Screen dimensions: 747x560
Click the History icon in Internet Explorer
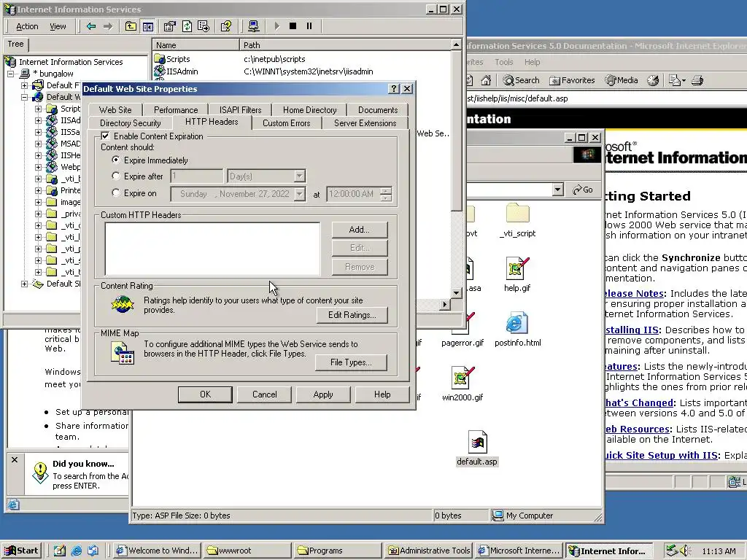[x=653, y=80]
